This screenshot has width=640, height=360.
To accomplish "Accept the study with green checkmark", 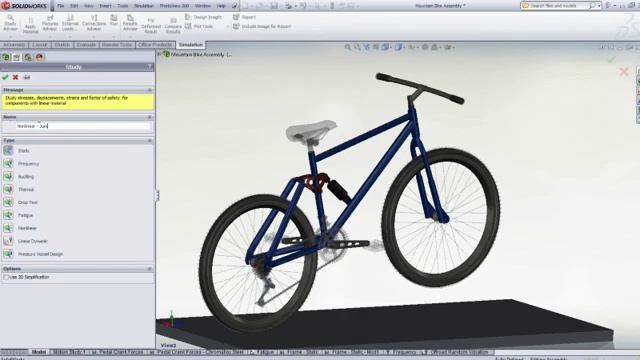I will (5, 77).
